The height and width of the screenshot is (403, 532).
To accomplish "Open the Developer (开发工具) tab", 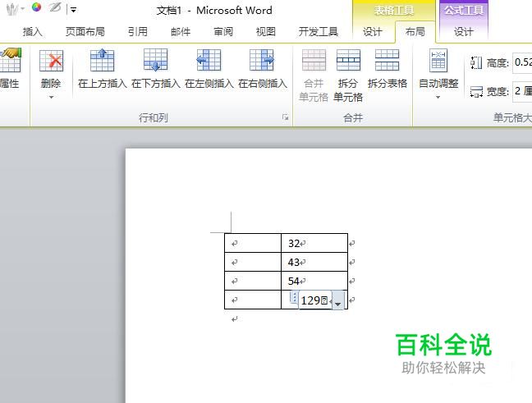I will [319, 32].
